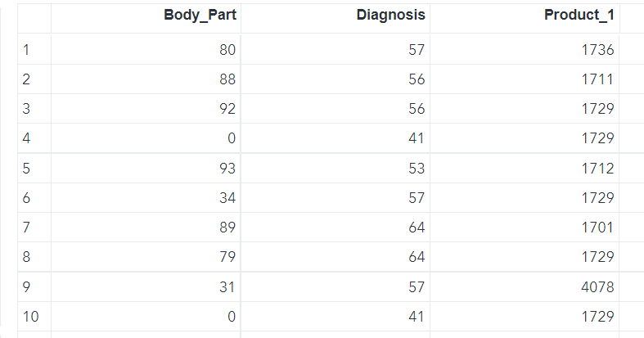Click the Product_1 column header
The image size is (644, 338).
tap(579, 15)
